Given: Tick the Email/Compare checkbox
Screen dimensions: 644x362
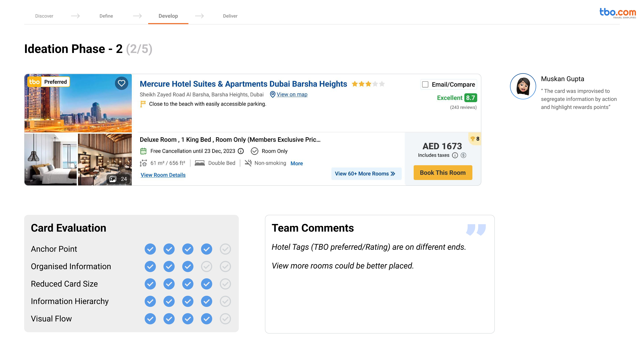Looking at the screenshot, I should pyautogui.click(x=425, y=84).
